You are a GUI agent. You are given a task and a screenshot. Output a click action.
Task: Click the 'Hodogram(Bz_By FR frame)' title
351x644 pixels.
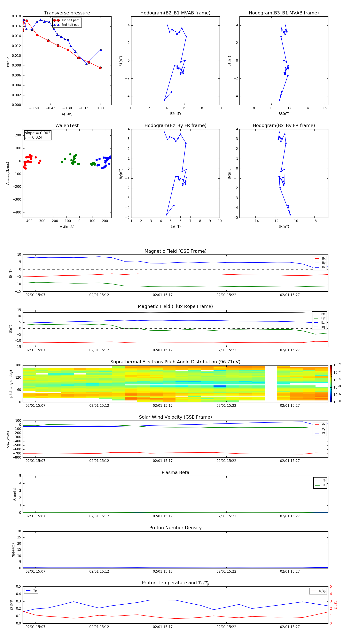tap(175, 125)
